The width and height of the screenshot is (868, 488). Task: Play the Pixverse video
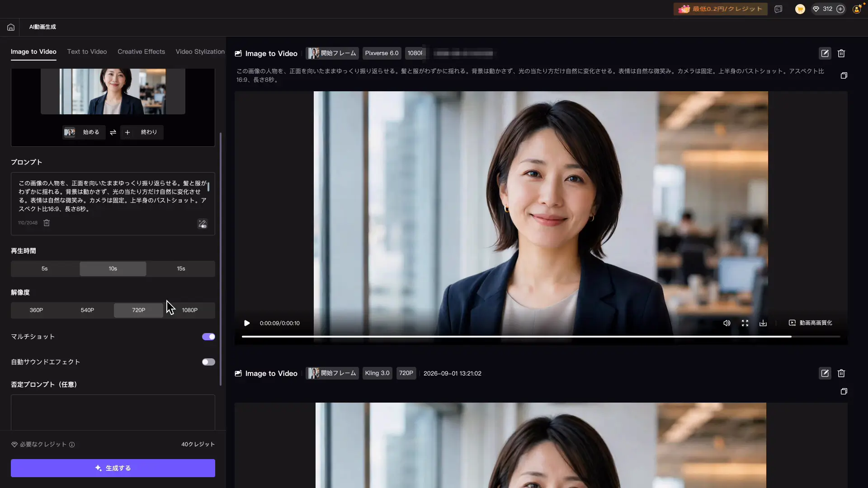tap(247, 323)
